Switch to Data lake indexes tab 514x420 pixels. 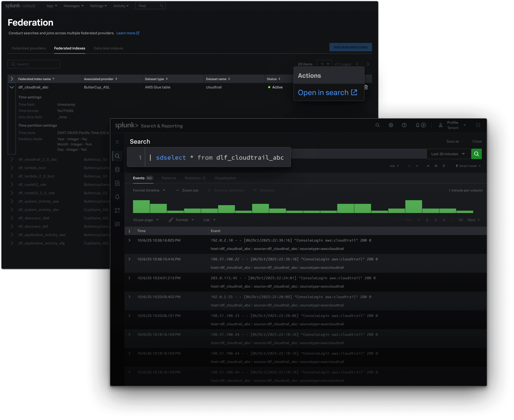[x=108, y=48]
